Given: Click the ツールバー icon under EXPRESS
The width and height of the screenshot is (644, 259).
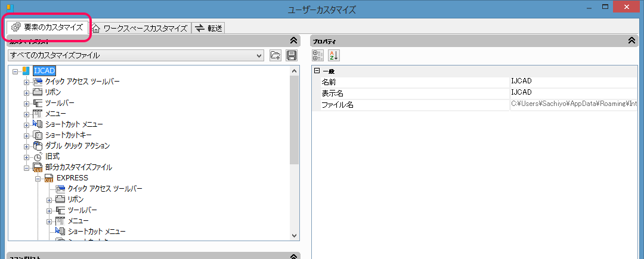Looking at the screenshot, I should click(x=60, y=210).
